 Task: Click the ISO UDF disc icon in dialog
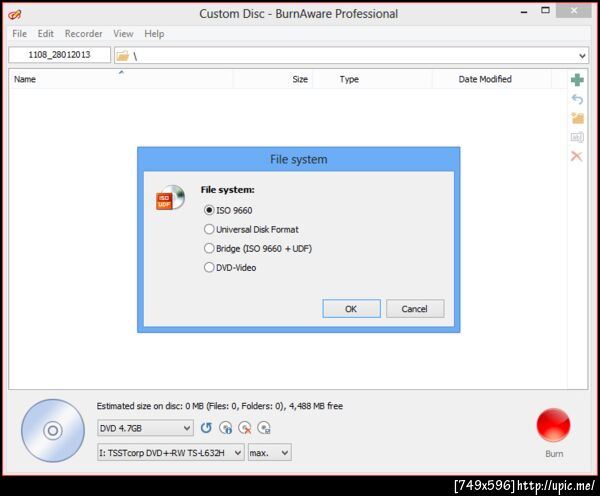click(x=170, y=197)
